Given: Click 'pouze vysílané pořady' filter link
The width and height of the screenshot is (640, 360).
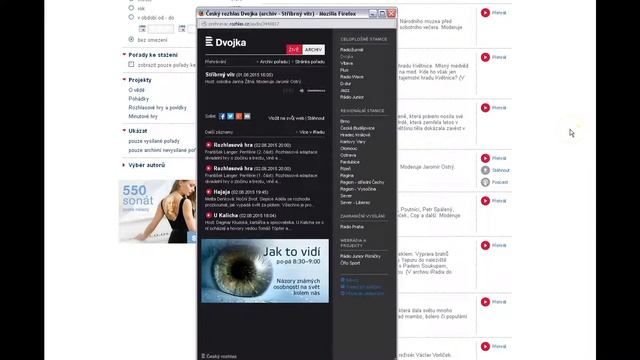Looking at the screenshot, I should (x=154, y=141).
